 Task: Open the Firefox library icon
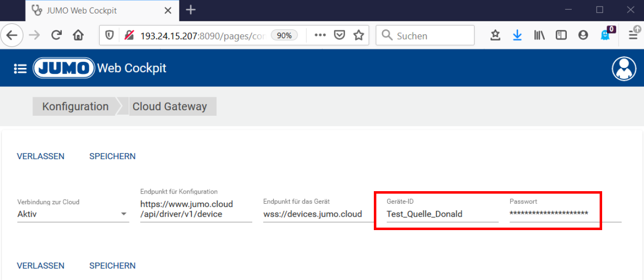pos(539,35)
